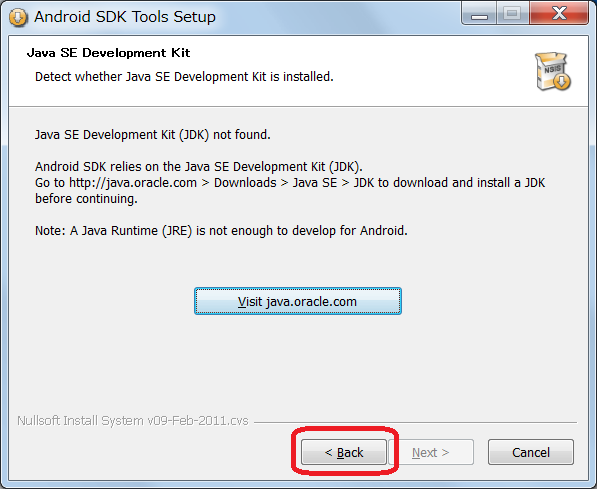Click the http://java.oracle.com URL in the text

(133, 183)
